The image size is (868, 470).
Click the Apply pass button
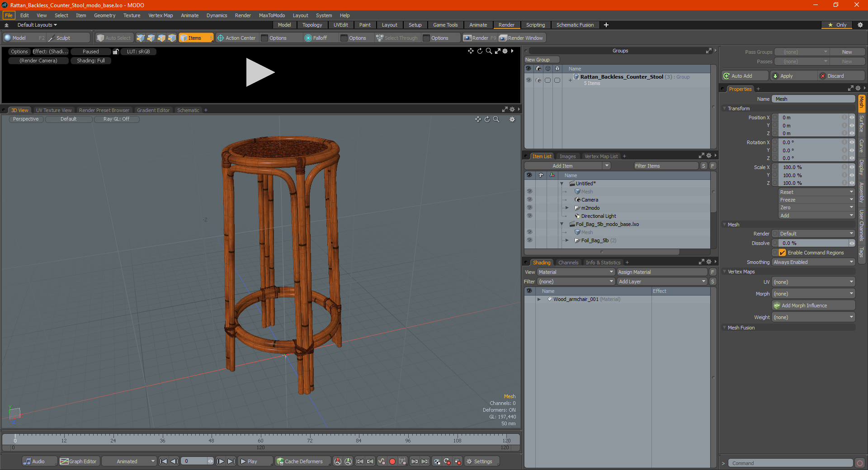[793, 76]
